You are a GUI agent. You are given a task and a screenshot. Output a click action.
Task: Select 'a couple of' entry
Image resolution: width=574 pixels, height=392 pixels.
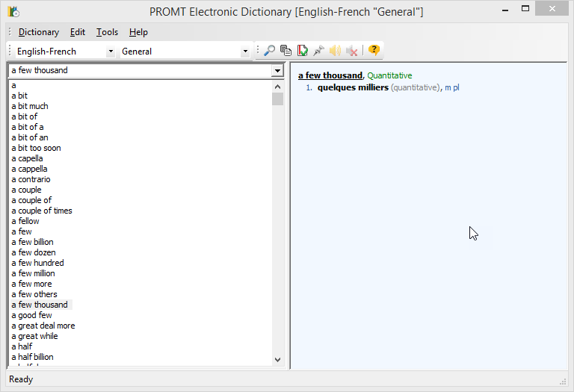point(31,200)
